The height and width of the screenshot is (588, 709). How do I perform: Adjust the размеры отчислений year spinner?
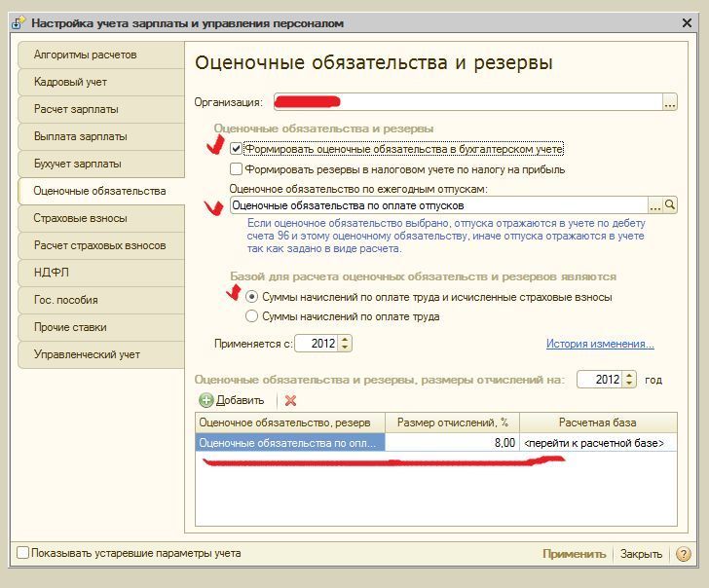tap(629, 380)
